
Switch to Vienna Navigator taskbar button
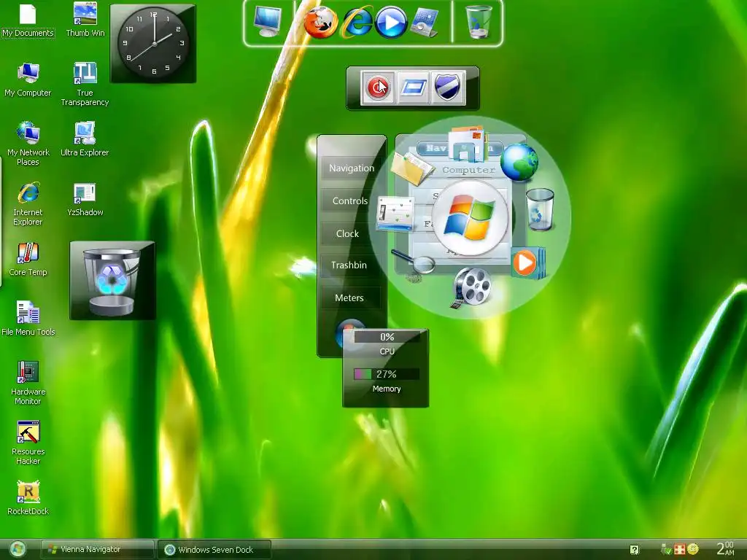(97, 550)
